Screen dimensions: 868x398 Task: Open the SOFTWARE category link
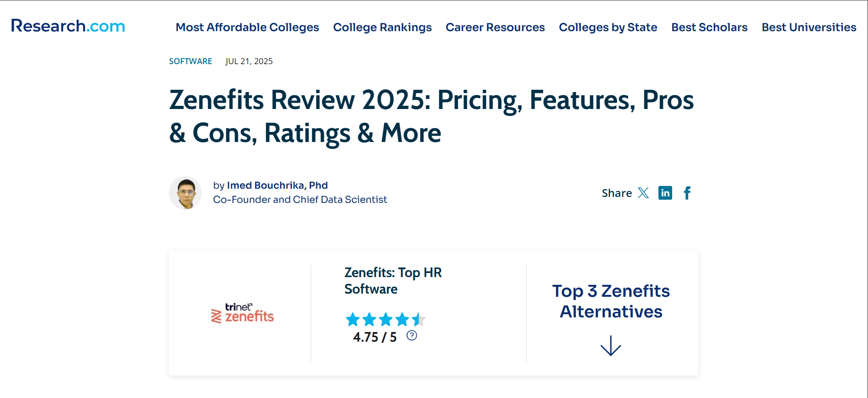click(x=190, y=61)
